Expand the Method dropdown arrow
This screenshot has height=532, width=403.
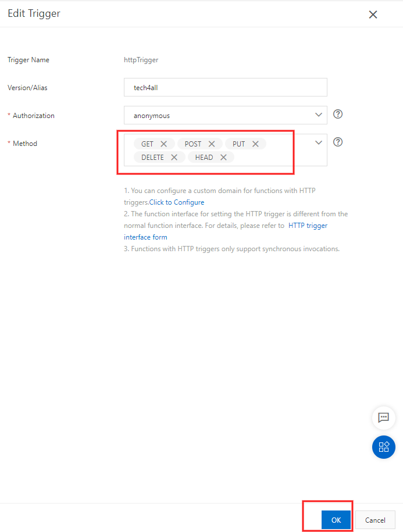(318, 142)
